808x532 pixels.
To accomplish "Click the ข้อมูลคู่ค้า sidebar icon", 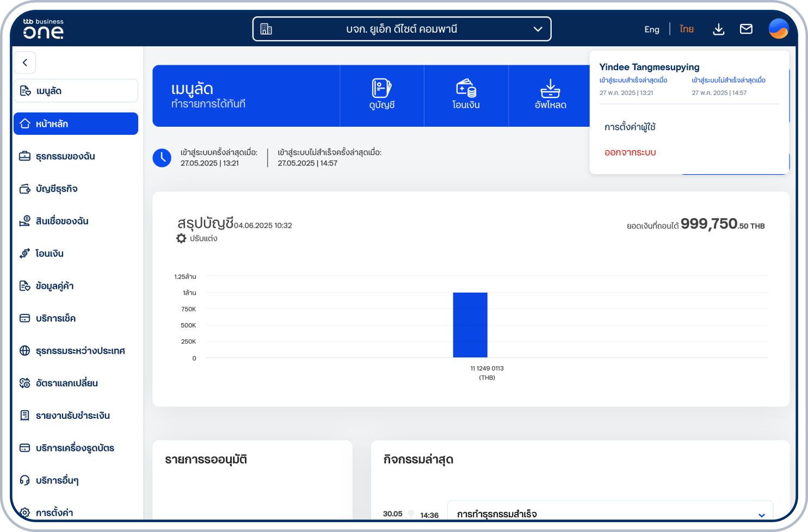I will (x=25, y=286).
